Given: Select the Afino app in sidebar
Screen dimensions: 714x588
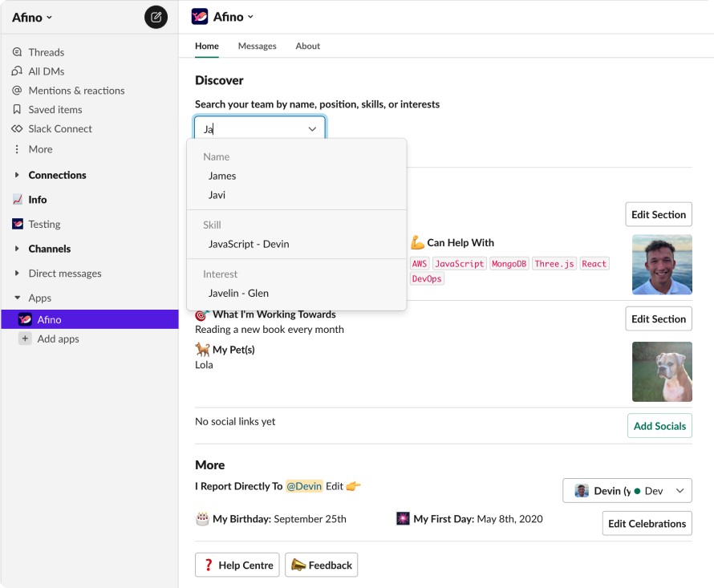Looking at the screenshot, I should [90, 320].
